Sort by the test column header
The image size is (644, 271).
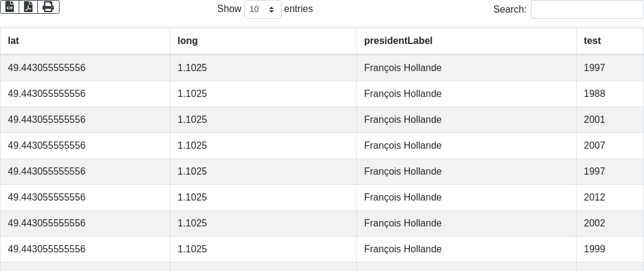[592, 41]
